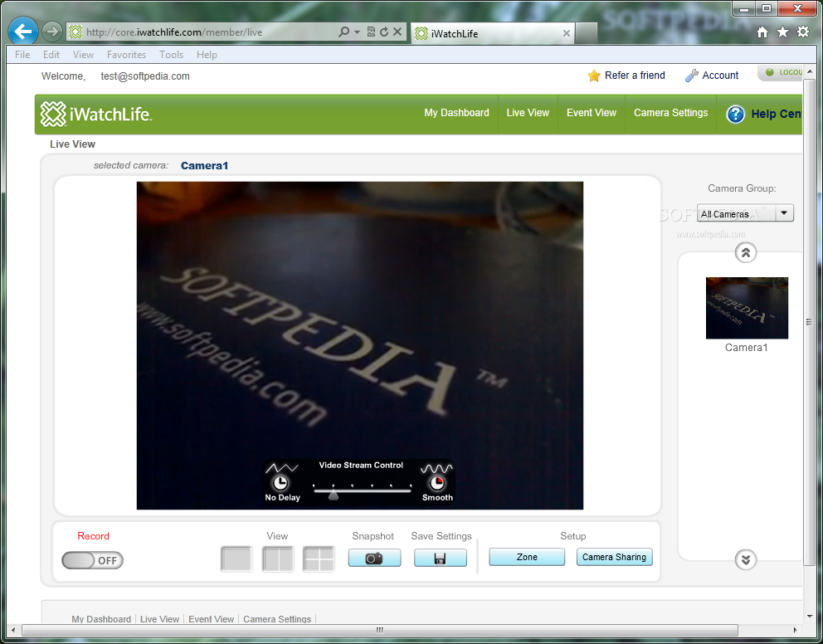Toggle the Record OFF switch
The image size is (823, 644).
[92, 560]
